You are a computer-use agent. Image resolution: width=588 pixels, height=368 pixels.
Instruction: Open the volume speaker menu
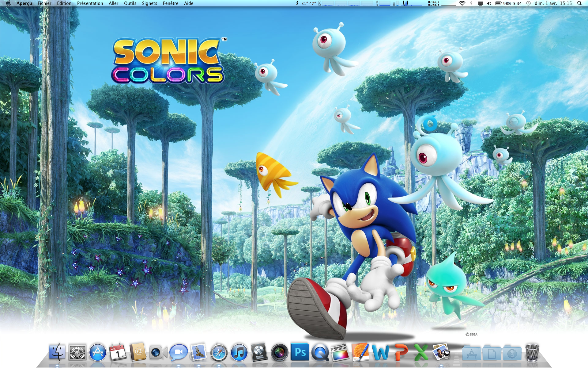pos(489,3)
